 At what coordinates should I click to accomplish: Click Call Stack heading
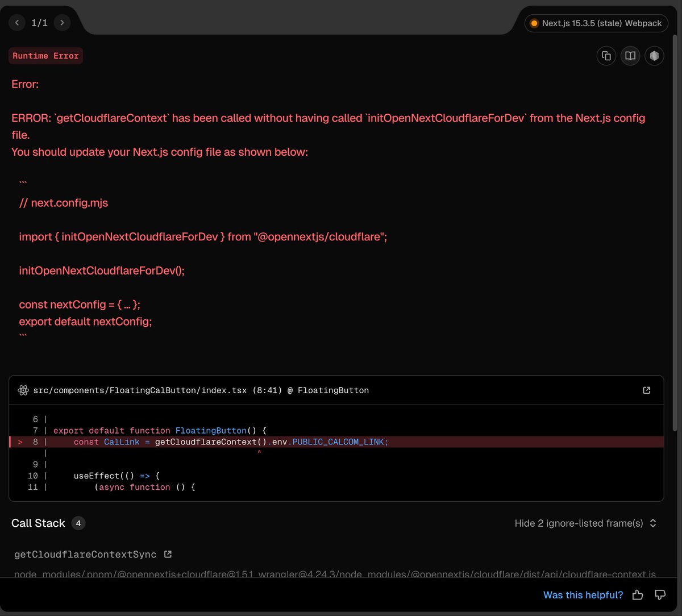38,523
